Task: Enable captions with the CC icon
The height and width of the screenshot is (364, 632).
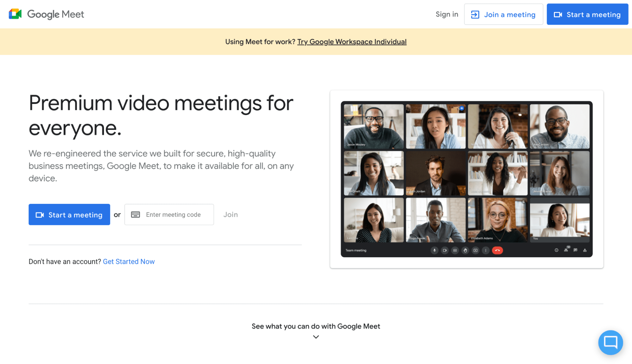Action: point(455,250)
